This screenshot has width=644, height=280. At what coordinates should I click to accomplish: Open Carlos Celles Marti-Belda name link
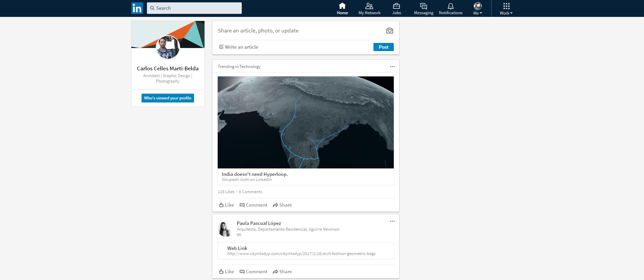(168, 68)
